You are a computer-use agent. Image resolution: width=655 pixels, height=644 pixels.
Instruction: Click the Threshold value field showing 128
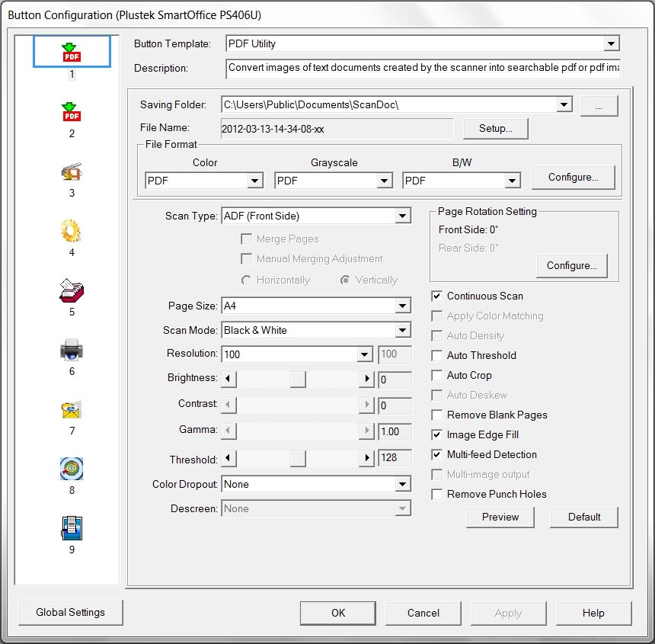pyautogui.click(x=395, y=457)
